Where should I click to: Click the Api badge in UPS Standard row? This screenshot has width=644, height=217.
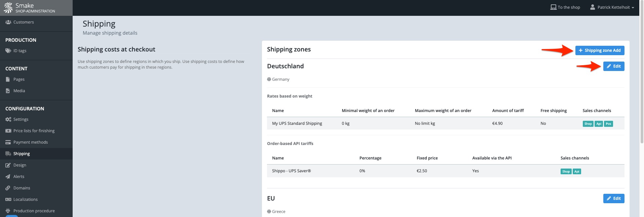599,124
